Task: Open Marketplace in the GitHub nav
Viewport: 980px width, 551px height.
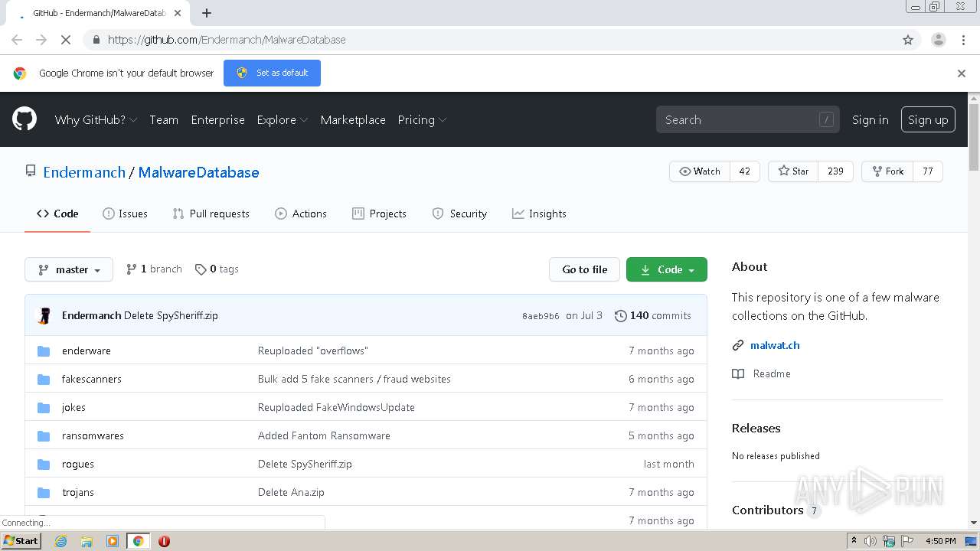Action: point(353,120)
